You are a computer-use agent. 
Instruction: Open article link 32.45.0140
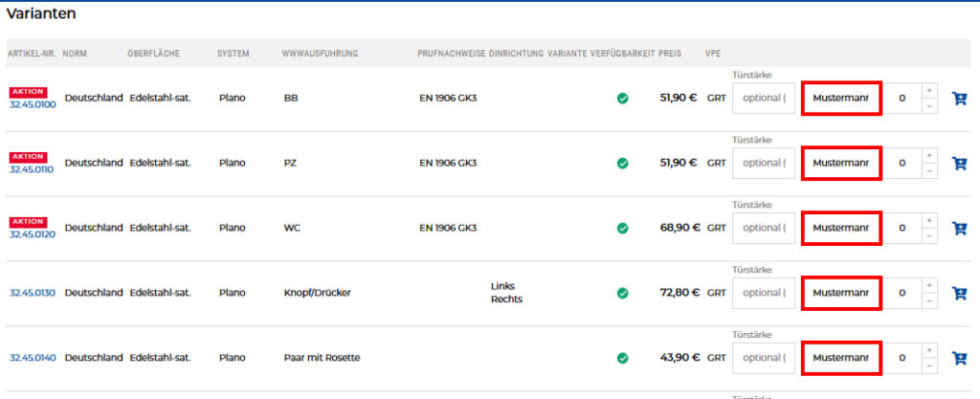tap(33, 358)
